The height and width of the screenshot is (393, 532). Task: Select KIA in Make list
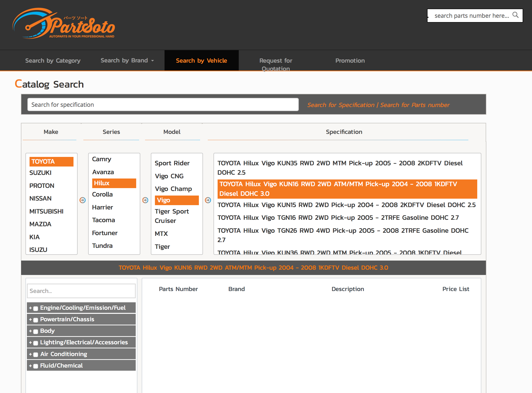click(x=35, y=237)
